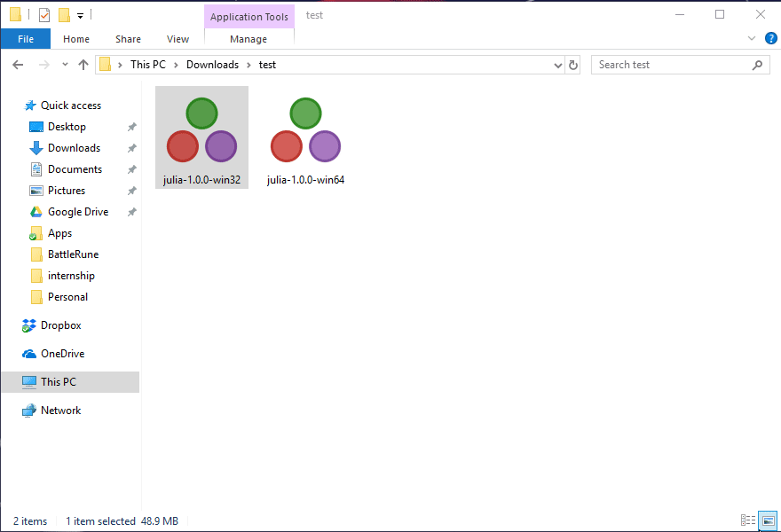Click the pin icon next to Pictures

coord(131,191)
